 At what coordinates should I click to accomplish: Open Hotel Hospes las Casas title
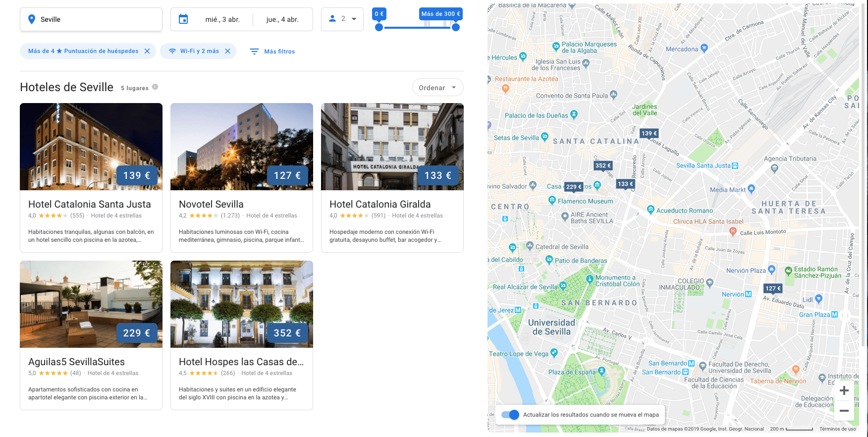[x=241, y=362]
